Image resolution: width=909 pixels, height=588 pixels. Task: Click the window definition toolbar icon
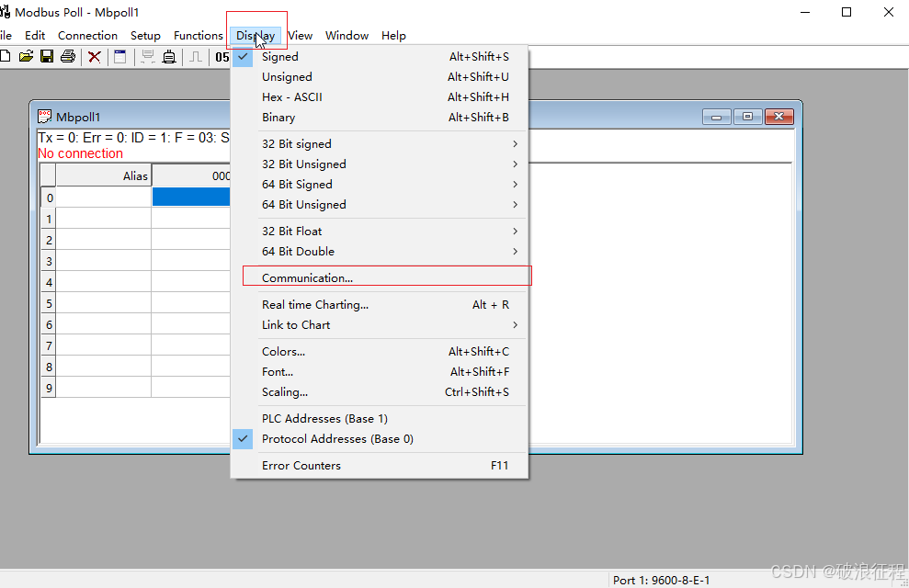(x=120, y=57)
